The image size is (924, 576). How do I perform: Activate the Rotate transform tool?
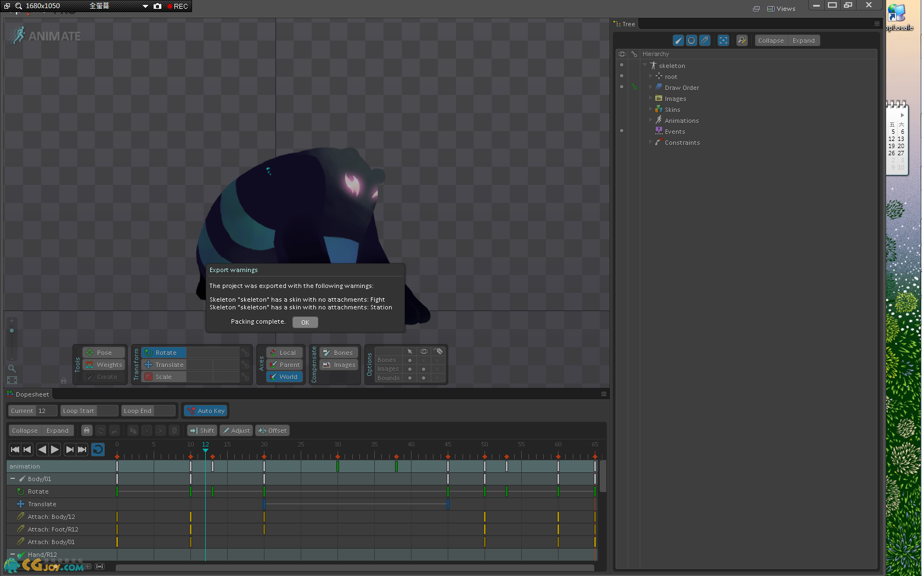[x=164, y=353]
